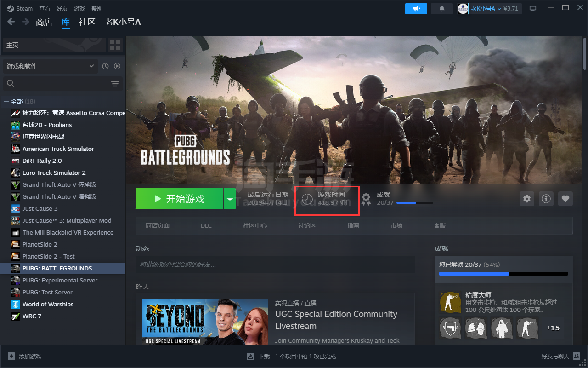Collapse the 全部 (18) category
588x368 pixels.
pos(6,101)
